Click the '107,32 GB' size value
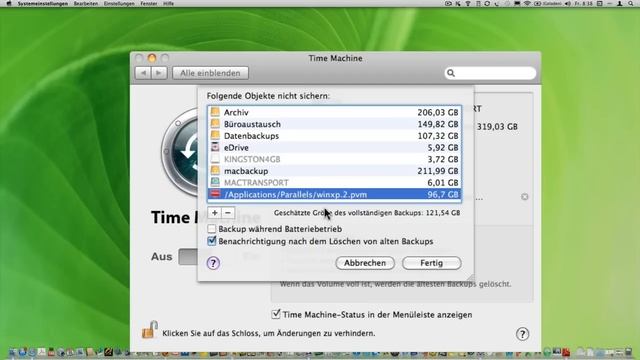The width and height of the screenshot is (640, 360). click(438, 136)
